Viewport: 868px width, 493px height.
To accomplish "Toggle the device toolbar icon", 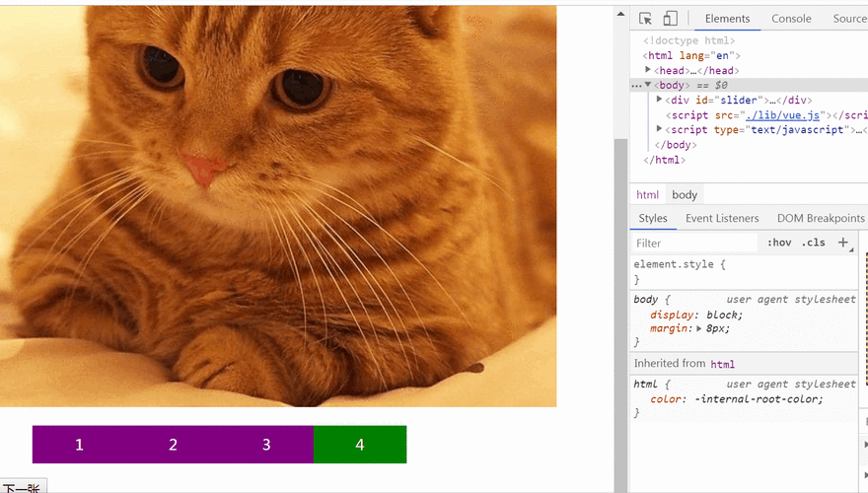I will 670,19.
